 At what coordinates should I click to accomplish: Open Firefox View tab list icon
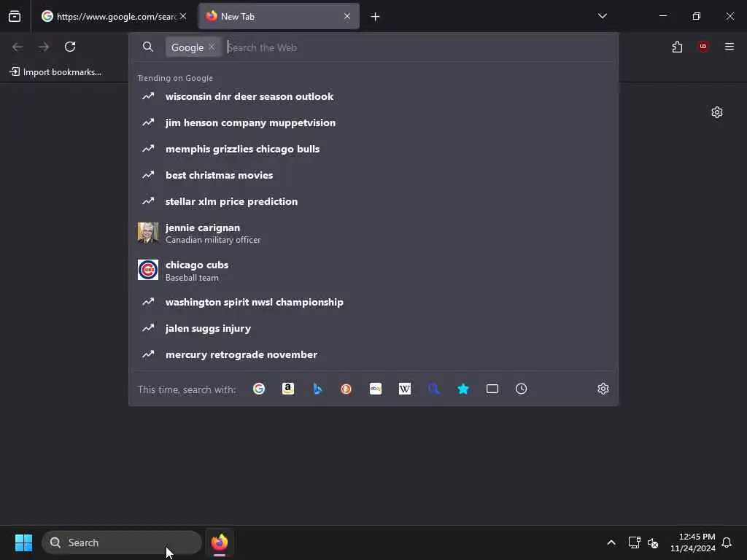pos(15,17)
